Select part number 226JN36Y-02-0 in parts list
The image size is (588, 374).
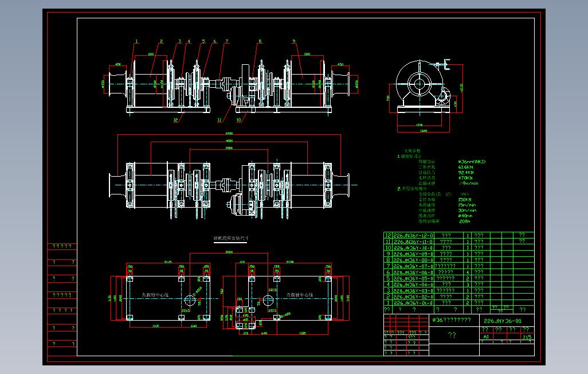(x=413, y=297)
